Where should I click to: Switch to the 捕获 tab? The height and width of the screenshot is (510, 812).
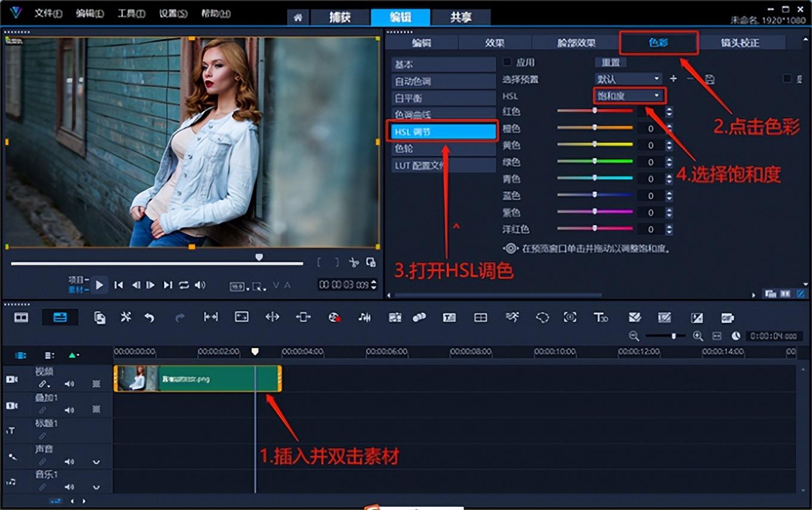point(340,17)
